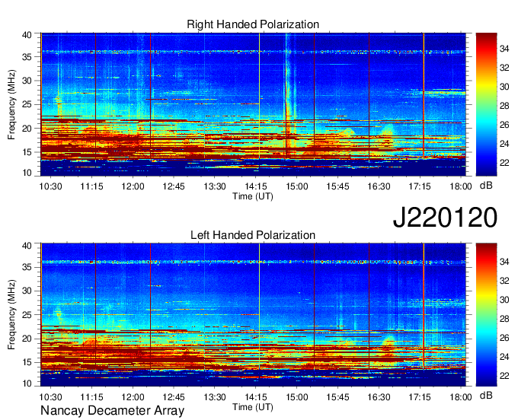Click 30 MHz tick on right-handed frequency axis
518x420 pixels.
(x=27, y=81)
